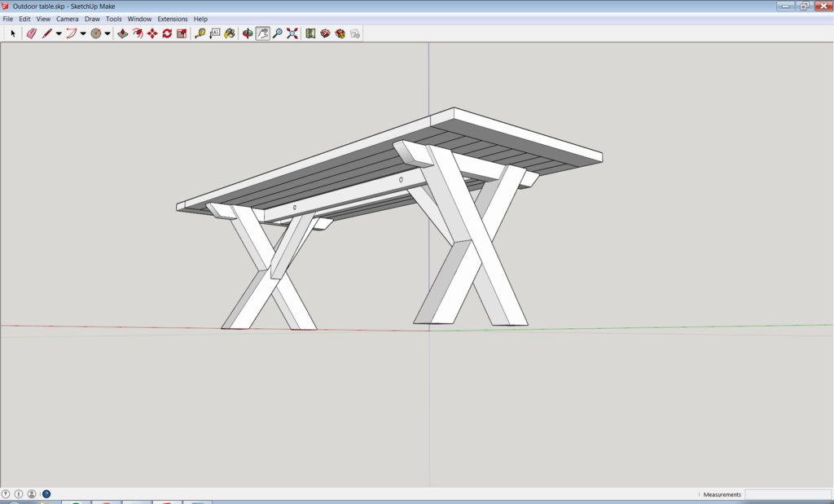Select the Zoom magnifier tool

point(278,33)
